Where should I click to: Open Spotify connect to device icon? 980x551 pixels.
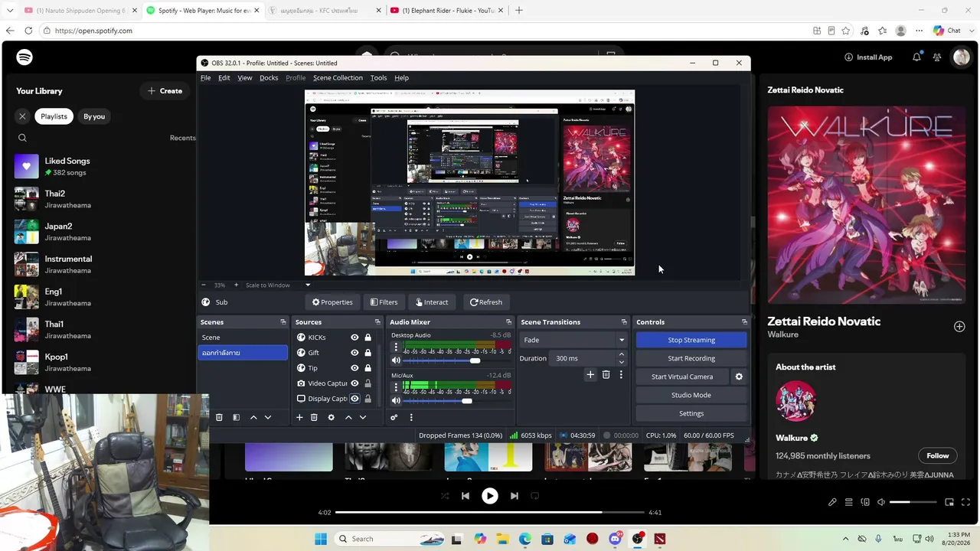pyautogui.click(x=865, y=502)
